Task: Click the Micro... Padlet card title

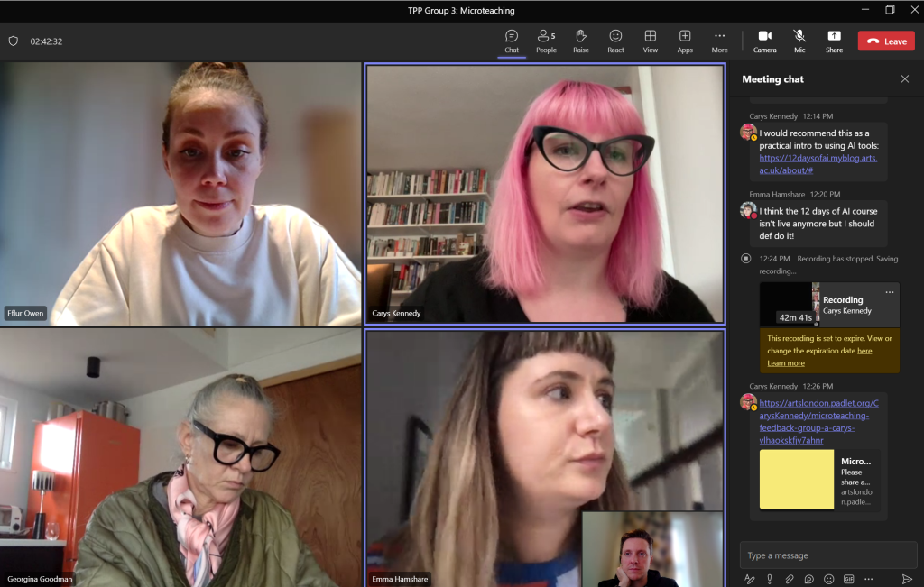Action: pos(855,461)
